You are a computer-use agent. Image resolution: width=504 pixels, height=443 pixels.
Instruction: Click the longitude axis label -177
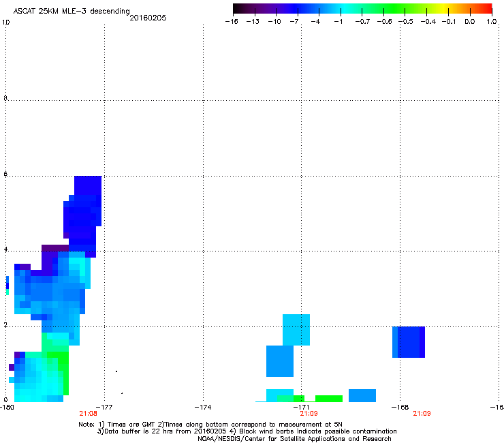pyautogui.click(x=104, y=408)
